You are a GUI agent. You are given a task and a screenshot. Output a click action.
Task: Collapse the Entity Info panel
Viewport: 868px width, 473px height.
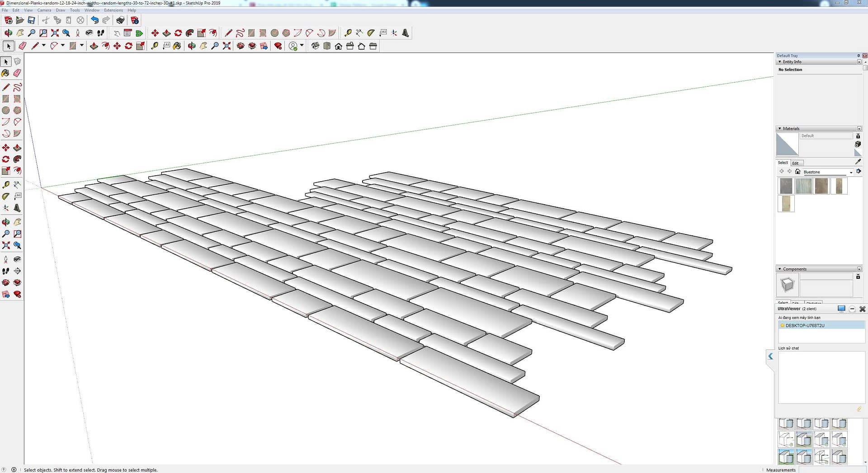tap(779, 62)
